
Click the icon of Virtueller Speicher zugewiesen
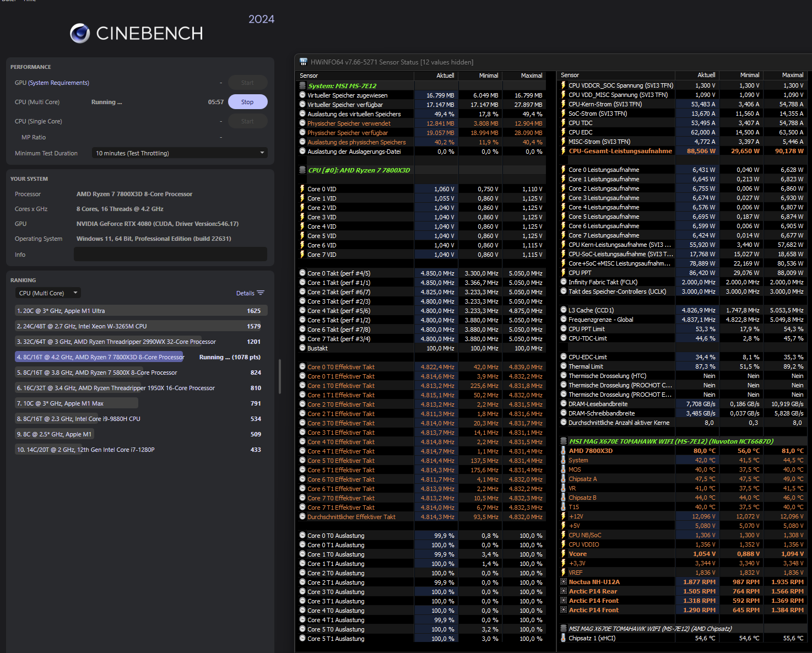tap(302, 95)
